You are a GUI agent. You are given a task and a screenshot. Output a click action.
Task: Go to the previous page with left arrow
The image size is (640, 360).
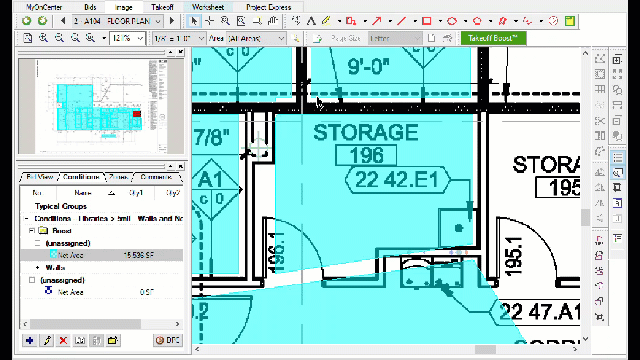(x=63, y=21)
